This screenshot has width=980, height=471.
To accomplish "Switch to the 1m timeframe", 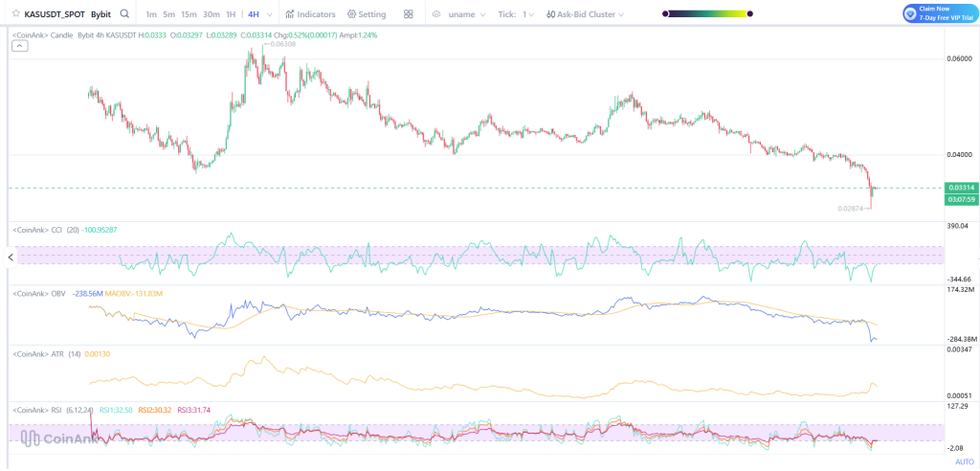I will [150, 13].
